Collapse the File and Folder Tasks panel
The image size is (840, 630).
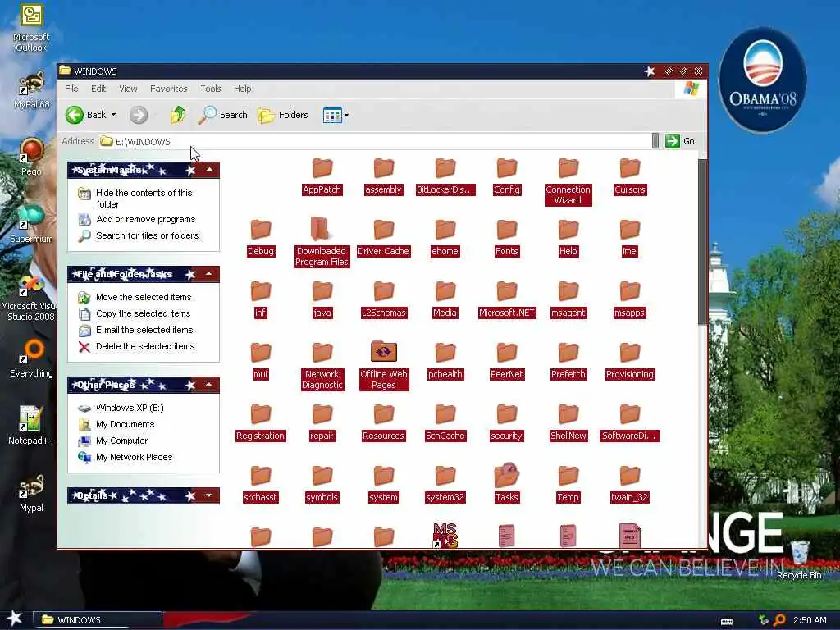[x=209, y=274]
